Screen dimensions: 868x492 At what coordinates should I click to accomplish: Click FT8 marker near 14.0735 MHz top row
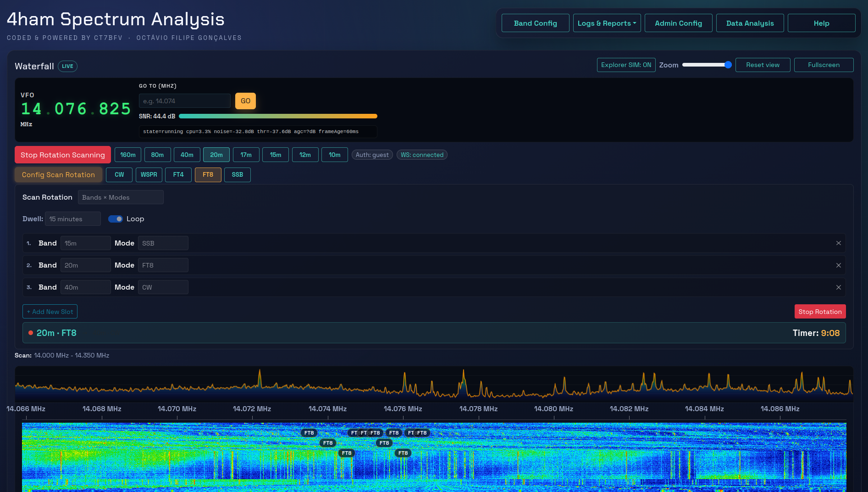coord(309,433)
